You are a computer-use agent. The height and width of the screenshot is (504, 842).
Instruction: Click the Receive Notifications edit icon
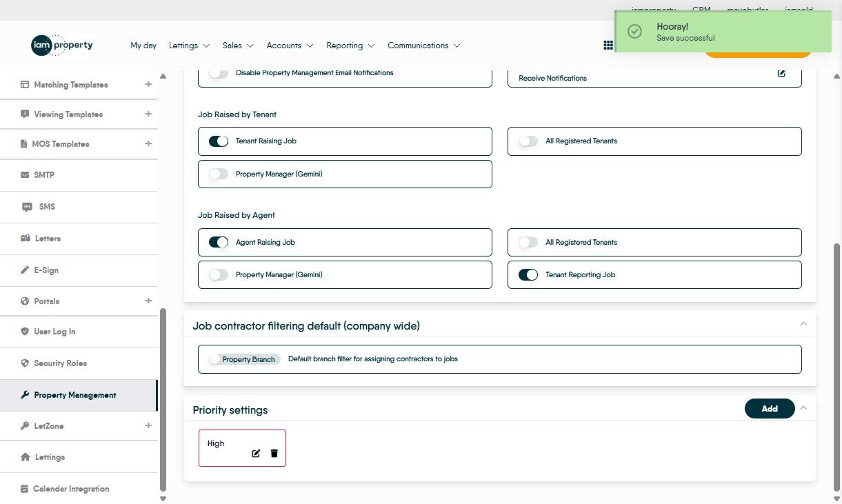[781, 73]
